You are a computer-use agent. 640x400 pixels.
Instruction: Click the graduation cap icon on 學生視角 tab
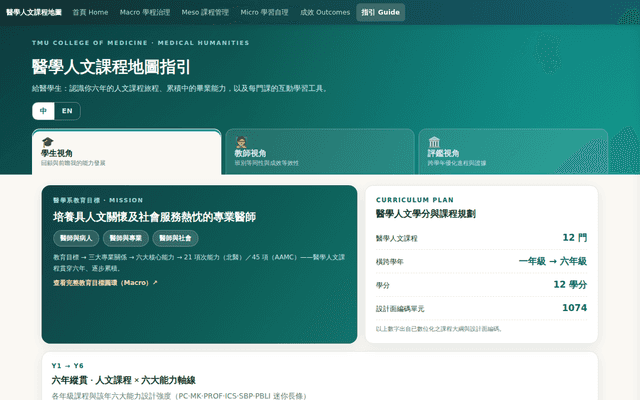[x=48, y=142]
